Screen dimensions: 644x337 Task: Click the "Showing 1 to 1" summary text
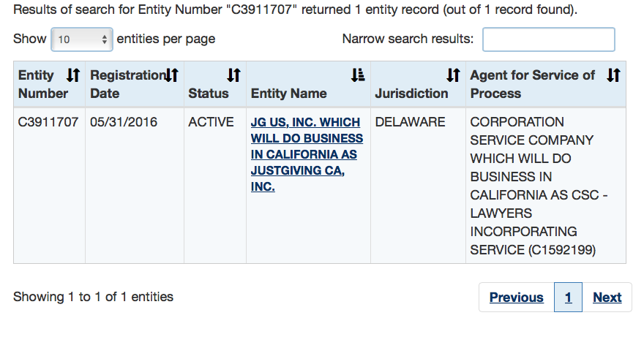click(94, 297)
